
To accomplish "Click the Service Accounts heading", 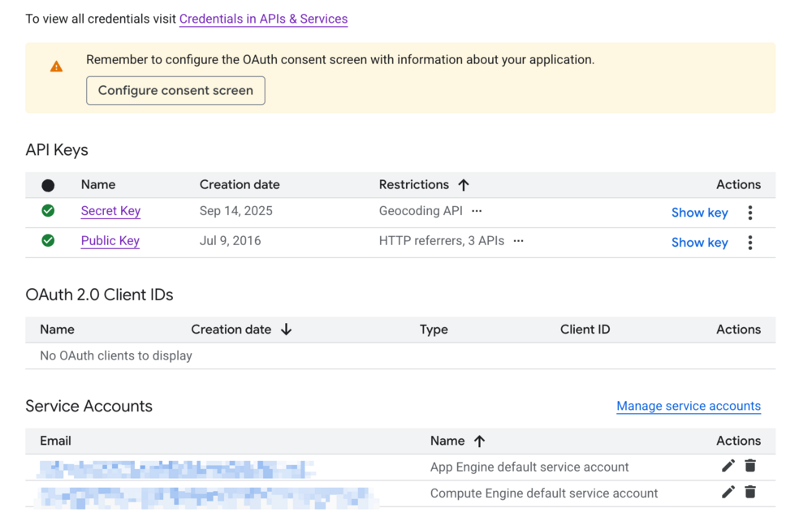I will coord(89,407).
